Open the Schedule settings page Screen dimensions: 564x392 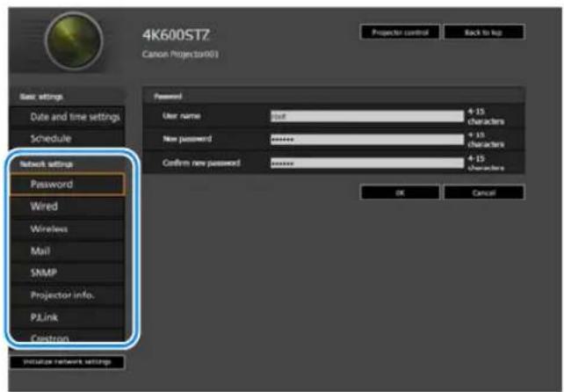tap(68, 138)
